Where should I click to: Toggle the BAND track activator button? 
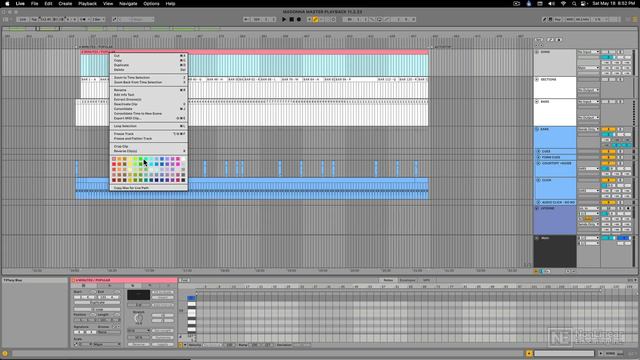(608, 129)
